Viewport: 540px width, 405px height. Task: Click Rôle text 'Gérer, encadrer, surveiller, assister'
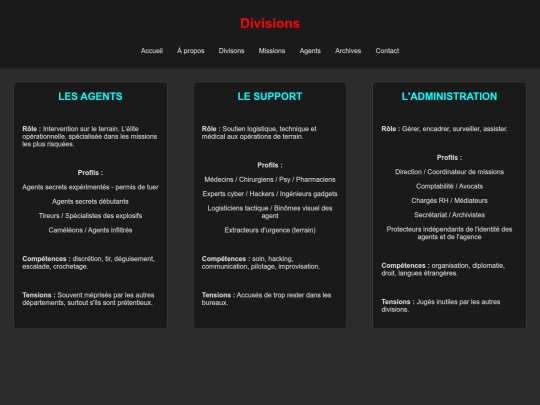pyautogui.click(x=445, y=129)
